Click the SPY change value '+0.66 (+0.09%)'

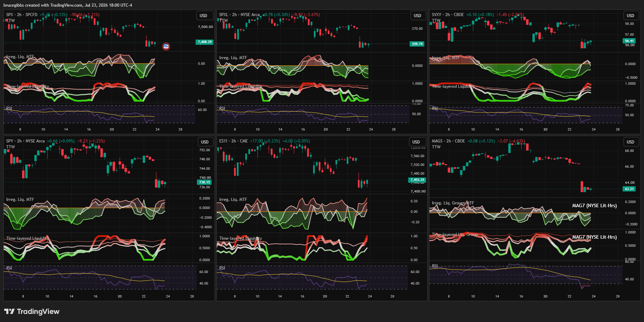pyautogui.click(x=61, y=141)
